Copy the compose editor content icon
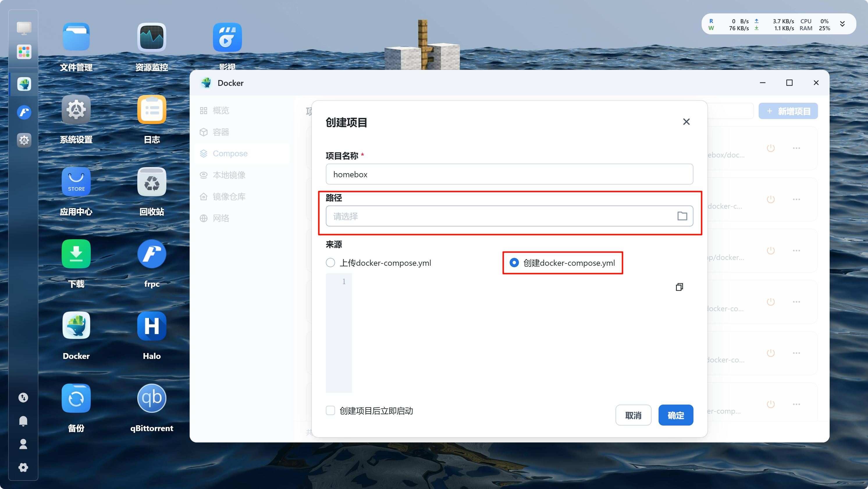 coord(679,287)
